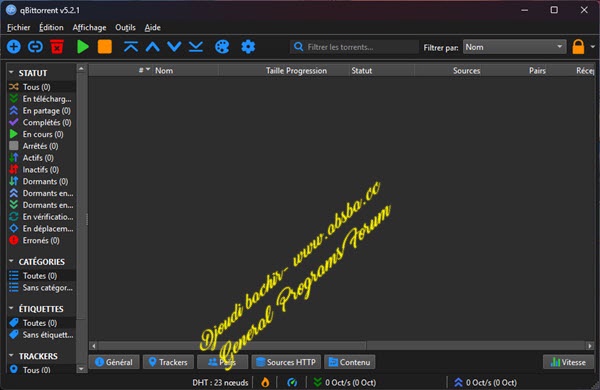Open the Fichier menu
The image size is (600, 390).
(x=18, y=28)
